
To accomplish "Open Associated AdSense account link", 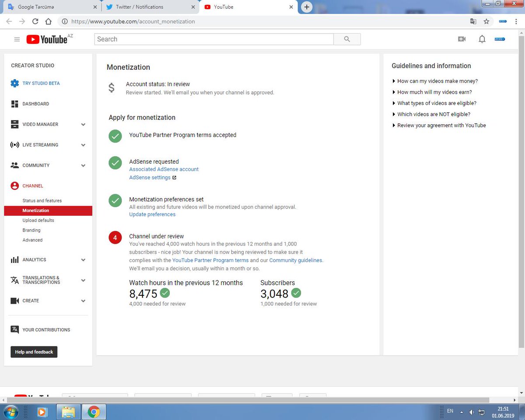I will click(164, 169).
